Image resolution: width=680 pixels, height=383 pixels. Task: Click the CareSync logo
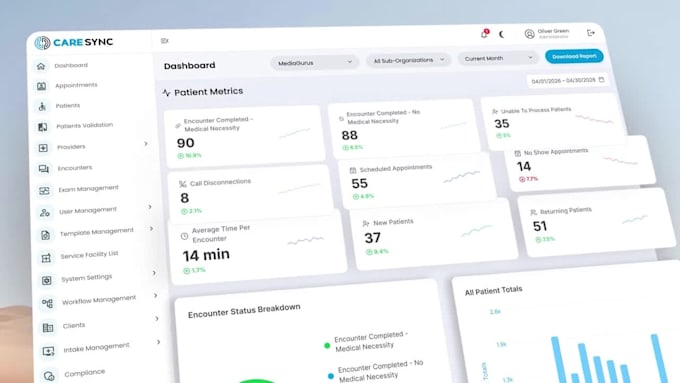tap(74, 42)
